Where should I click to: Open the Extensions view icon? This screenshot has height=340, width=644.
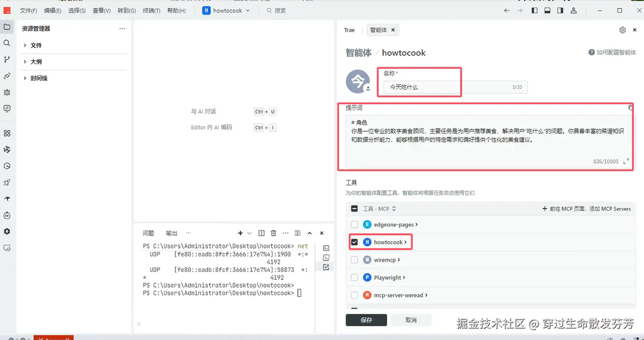(x=6, y=133)
